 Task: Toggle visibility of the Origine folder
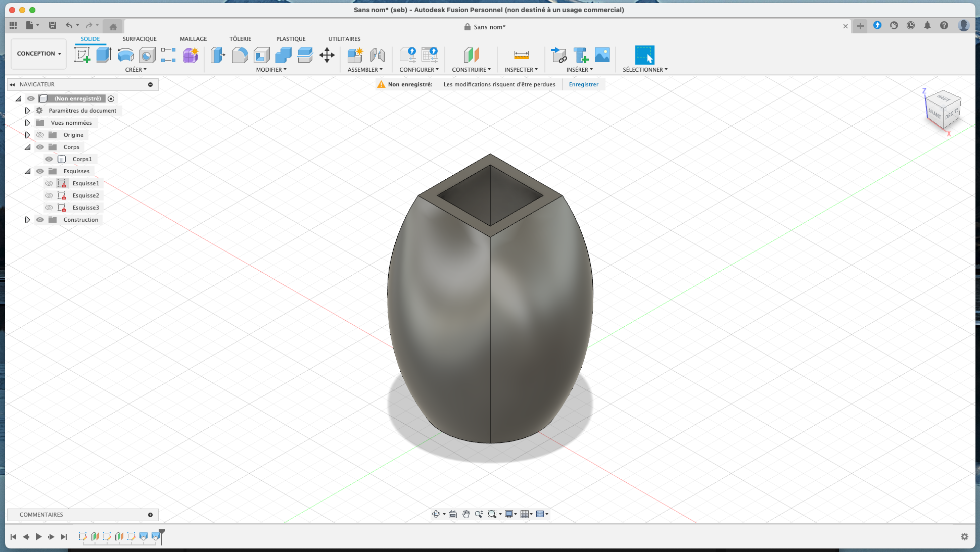(x=40, y=135)
